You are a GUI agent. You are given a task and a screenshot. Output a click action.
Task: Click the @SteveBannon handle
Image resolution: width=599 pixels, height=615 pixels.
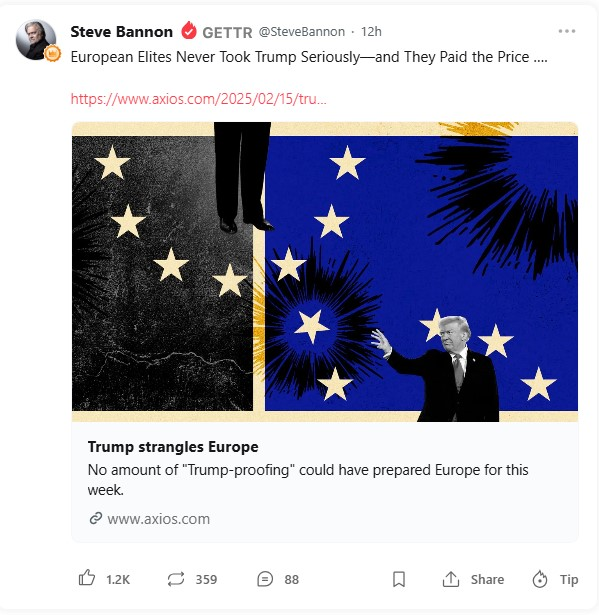(302, 31)
